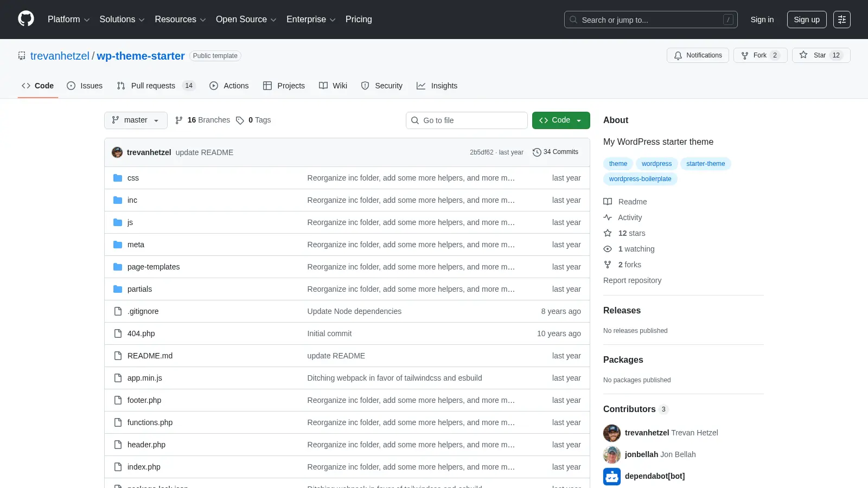Viewport: 868px width, 488px height.
Task: Open 'Update Node dependencies' commit message
Action: pyautogui.click(x=354, y=311)
